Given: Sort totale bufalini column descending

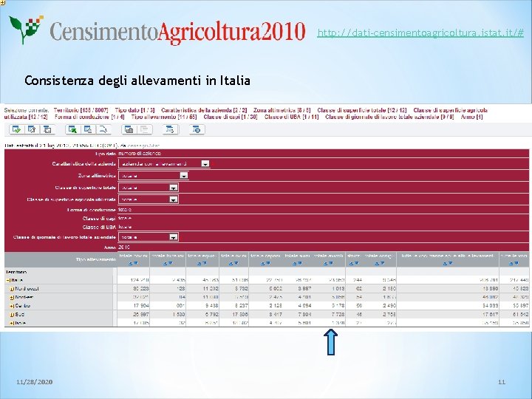Looking at the screenshot, I should 171,263.
